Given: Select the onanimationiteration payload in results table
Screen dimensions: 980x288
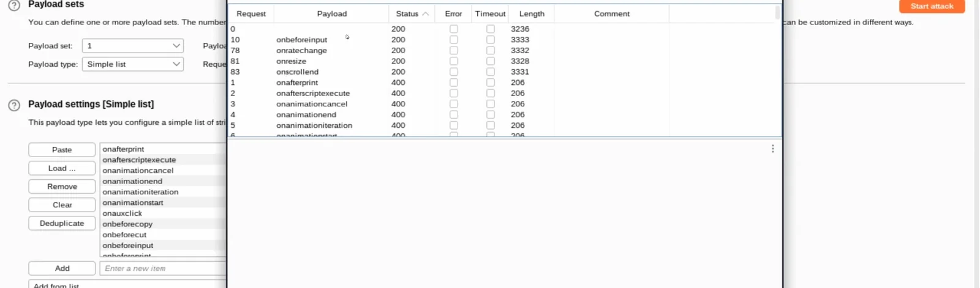Looking at the screenshot, I should (x=314, y=125).
